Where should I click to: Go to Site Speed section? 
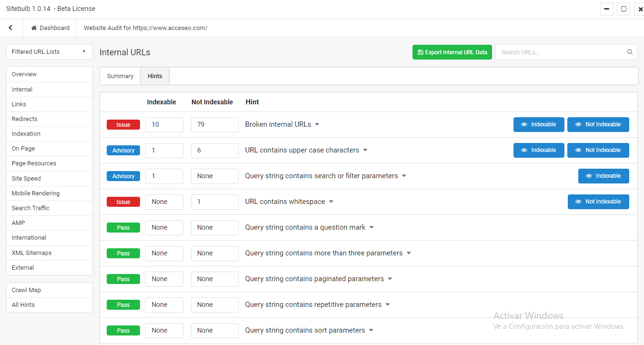pos(50,178)
